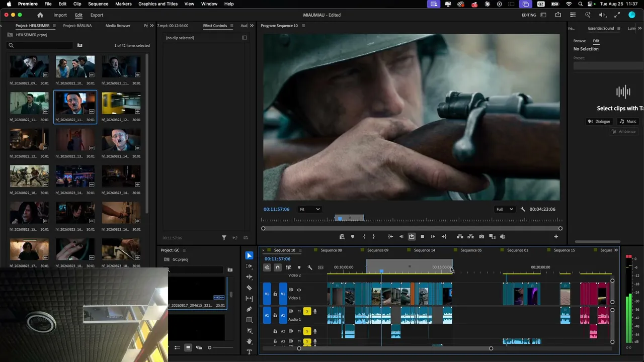Open Project HEILSEIMER panel menu
The width and height of the screenshot is (644, 362).
pos(54,26)
